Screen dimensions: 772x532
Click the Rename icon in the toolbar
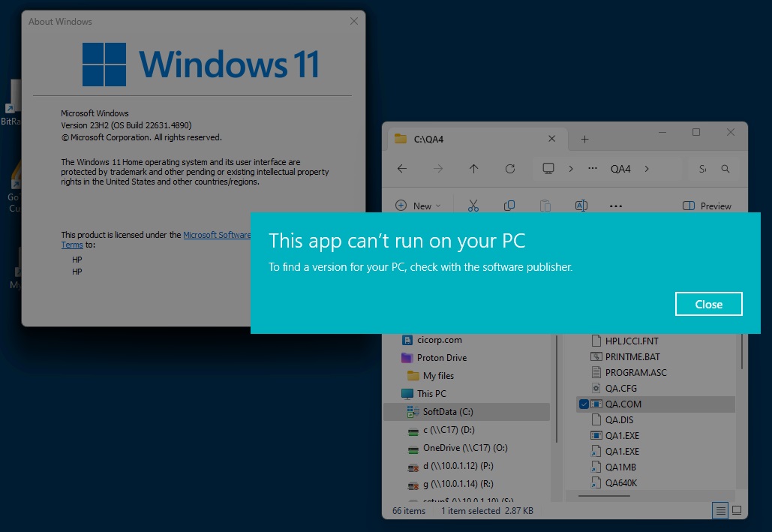point(581,206)
